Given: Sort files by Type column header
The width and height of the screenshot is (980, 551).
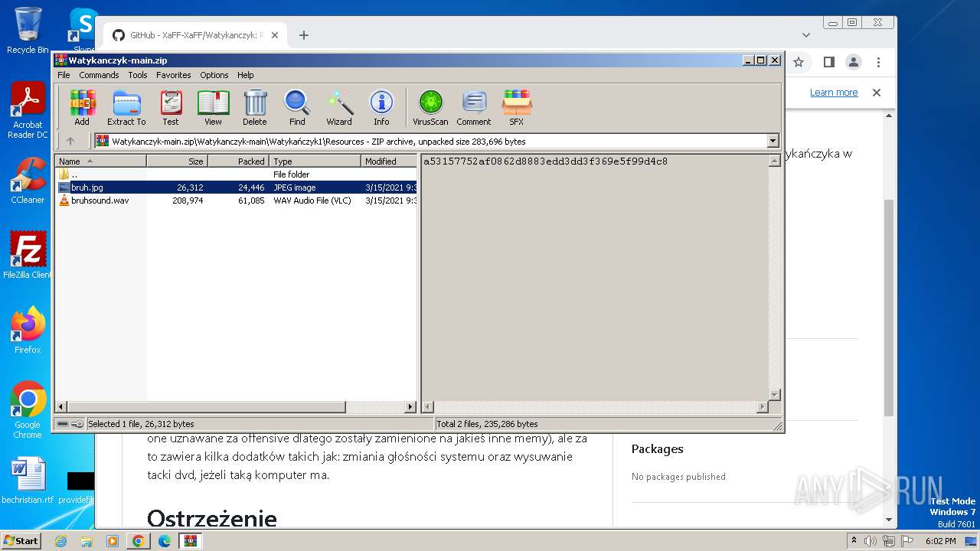Looking at the screenshot, I should [x=315, y=161].
